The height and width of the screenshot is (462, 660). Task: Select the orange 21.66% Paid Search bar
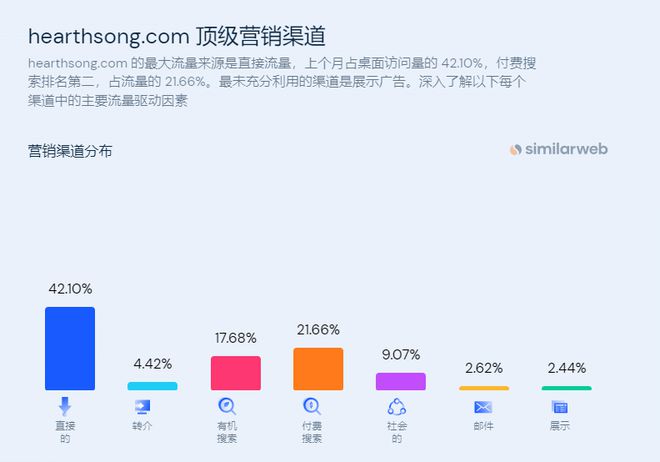coord(318,369)
